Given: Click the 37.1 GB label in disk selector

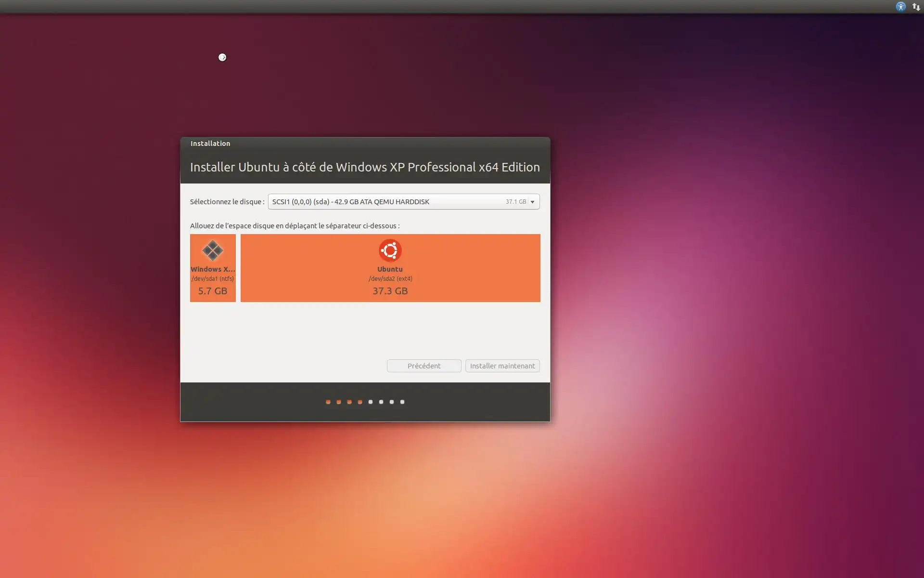Looking at the screenshot, I should coord(515,202).
